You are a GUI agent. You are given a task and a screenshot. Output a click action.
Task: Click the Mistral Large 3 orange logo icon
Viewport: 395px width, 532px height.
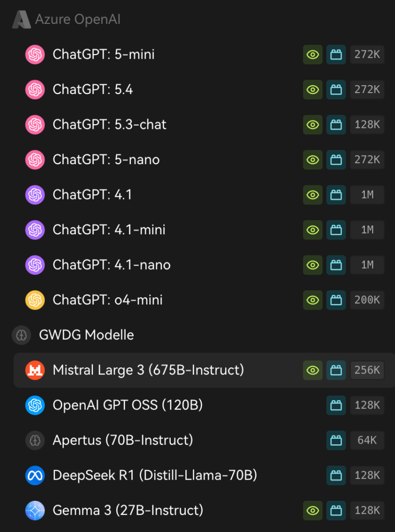(x=35, y=370)
